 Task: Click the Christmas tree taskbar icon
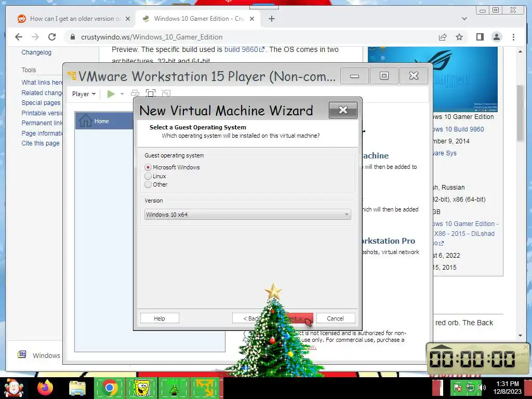point(174,388)
